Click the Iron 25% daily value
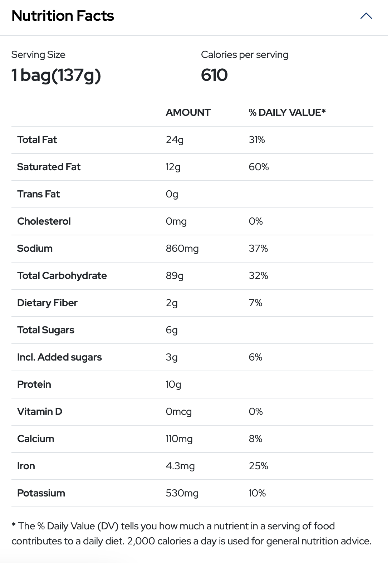 click(258, 466)
